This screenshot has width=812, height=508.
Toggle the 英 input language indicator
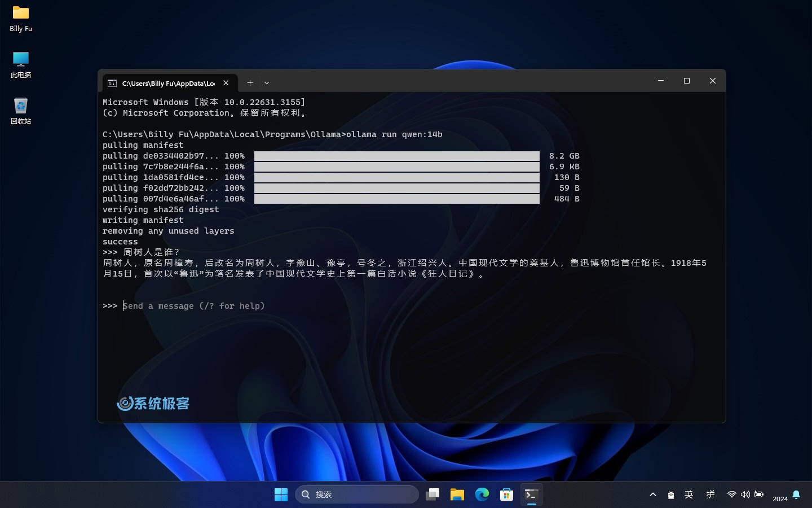pyautogui.click(x=689, y=494)
